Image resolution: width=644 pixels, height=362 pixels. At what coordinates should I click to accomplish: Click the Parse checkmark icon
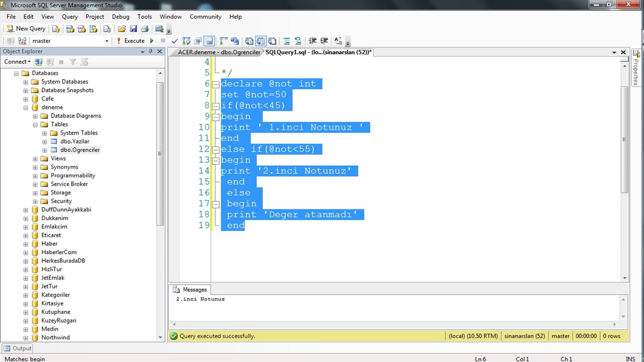174,41
